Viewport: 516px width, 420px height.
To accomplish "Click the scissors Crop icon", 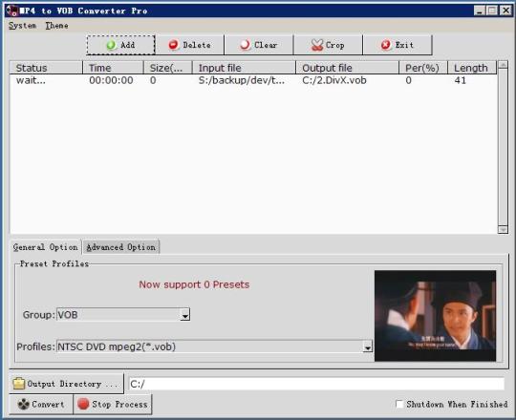I will coord(317,45).
